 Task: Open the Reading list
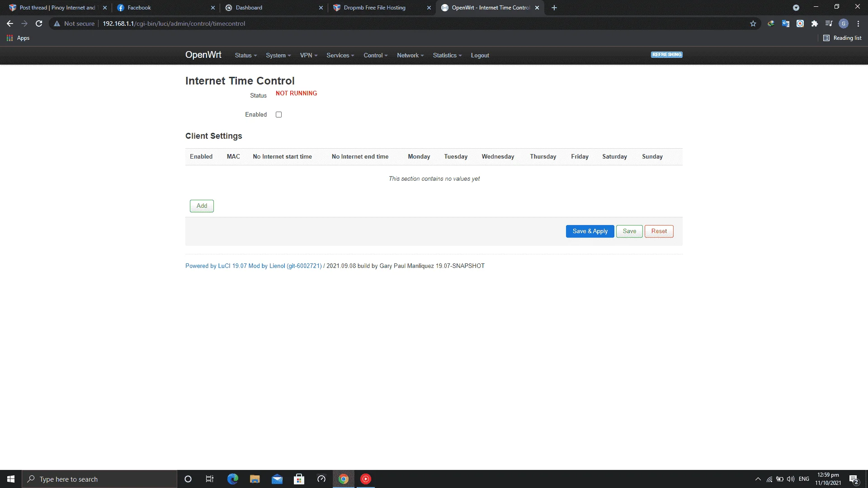[842, 38]
